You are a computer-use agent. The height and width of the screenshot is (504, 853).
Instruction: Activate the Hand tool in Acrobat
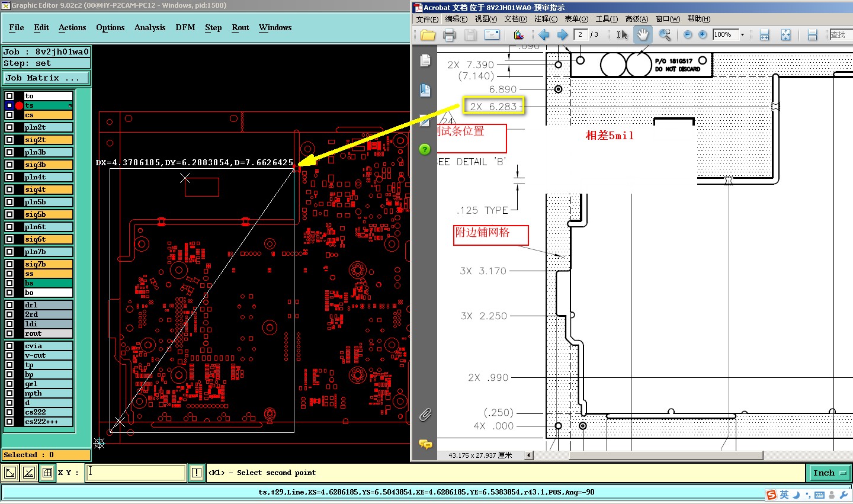pos(642,34)
